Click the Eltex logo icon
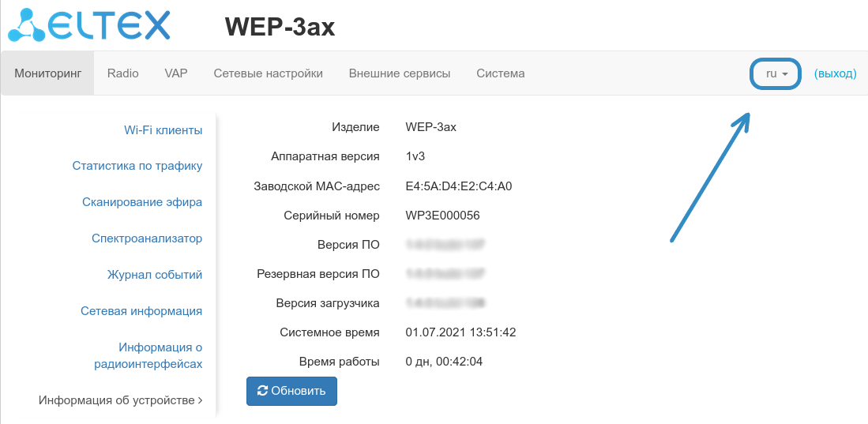The width and height of the screenshot is (868, 424). (x=28, y=24)
